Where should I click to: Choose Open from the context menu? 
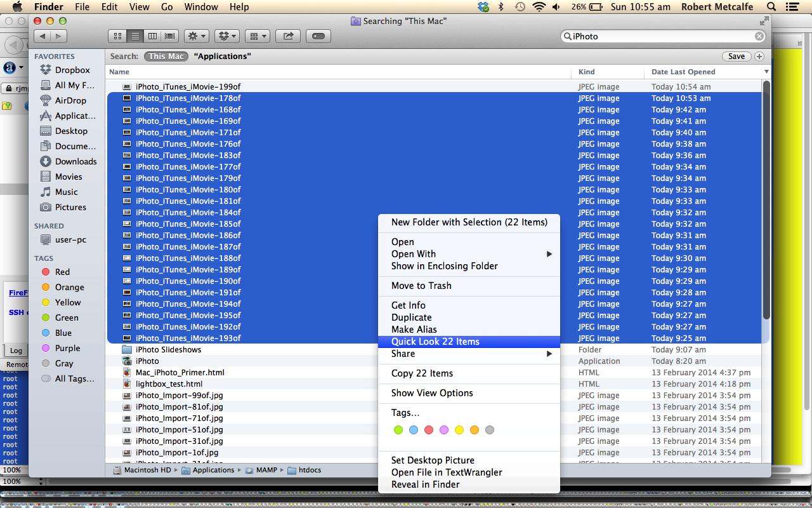(469, 242)
